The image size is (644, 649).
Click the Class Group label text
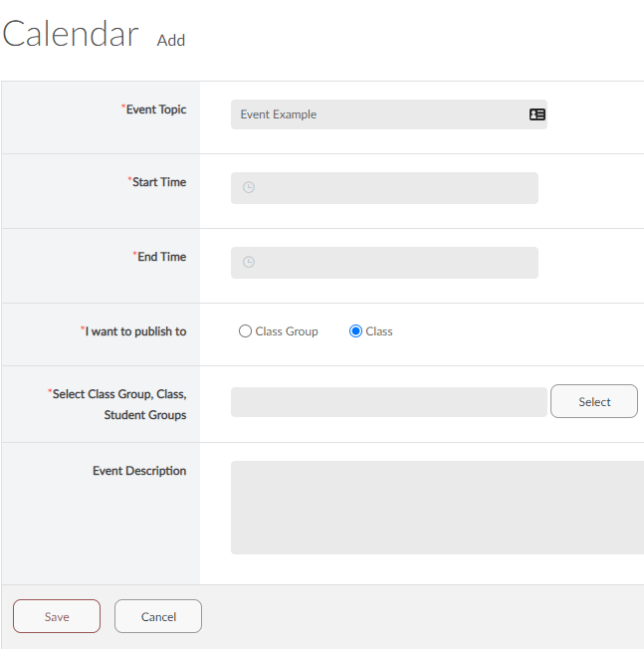[x=287, y=331]
